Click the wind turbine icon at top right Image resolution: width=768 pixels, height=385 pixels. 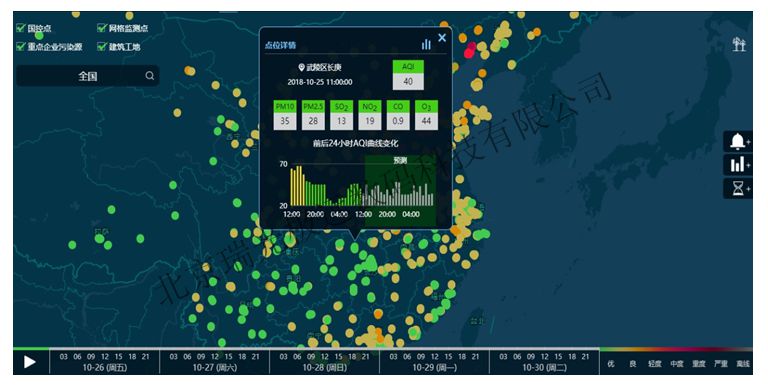(739, 44)
